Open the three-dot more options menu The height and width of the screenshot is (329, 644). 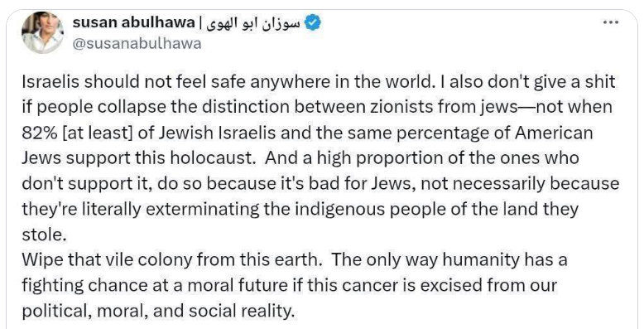coord(610,22)
